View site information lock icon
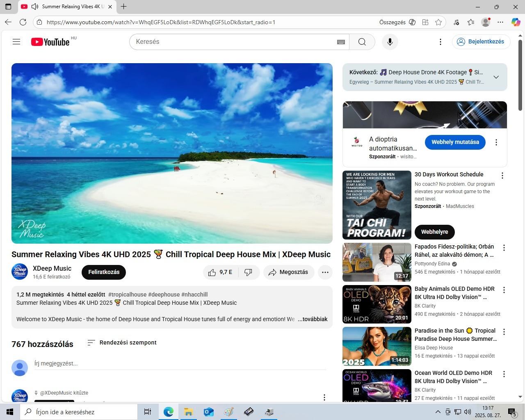525x420 pixels. (39, 22)
